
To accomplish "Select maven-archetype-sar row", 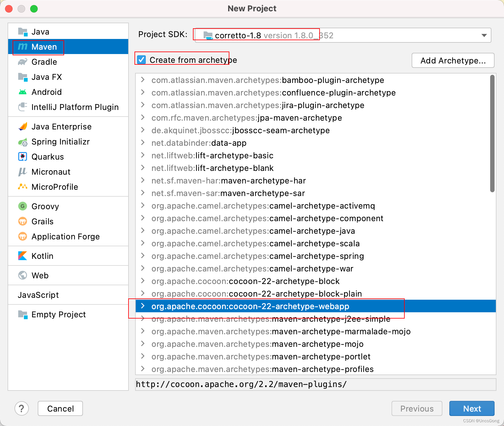I will pyautogui.click(x=316, y=193).
